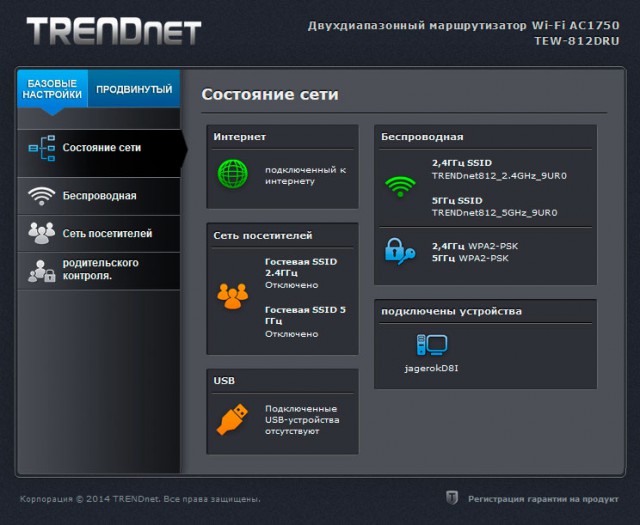This screenshot has width=640, height=525.
Task: Open the БАЗОВЫЕ НАСТРОЙКИ tab
Action: 52,89
